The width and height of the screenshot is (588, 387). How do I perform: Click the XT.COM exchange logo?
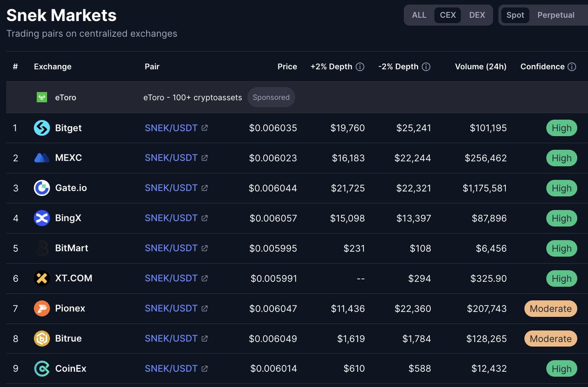click(42, 278)
